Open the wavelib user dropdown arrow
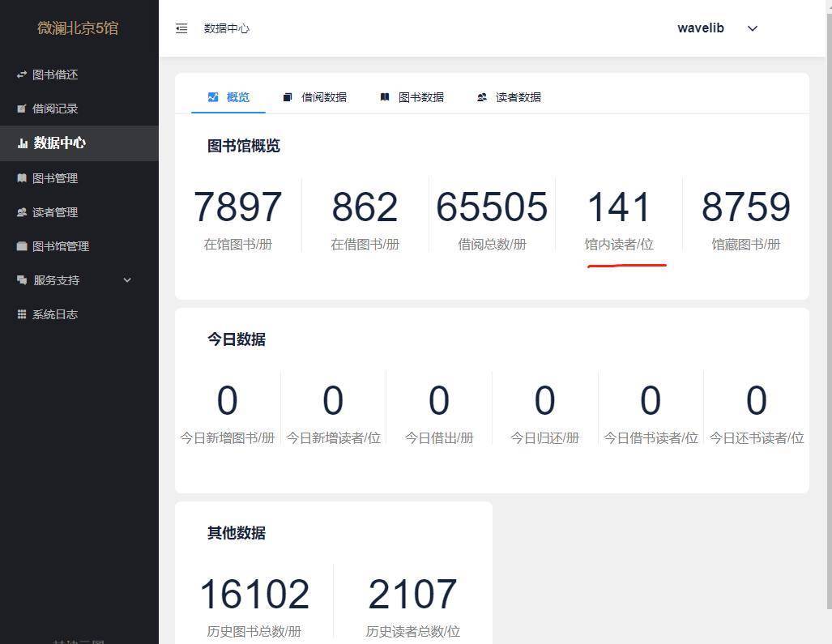 pos(752,28)
